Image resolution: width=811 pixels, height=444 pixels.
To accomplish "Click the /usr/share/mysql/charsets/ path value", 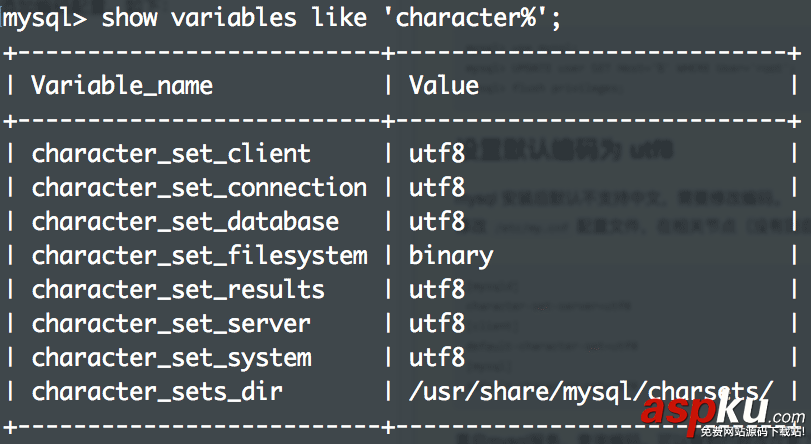I will (x=591, y=392).
